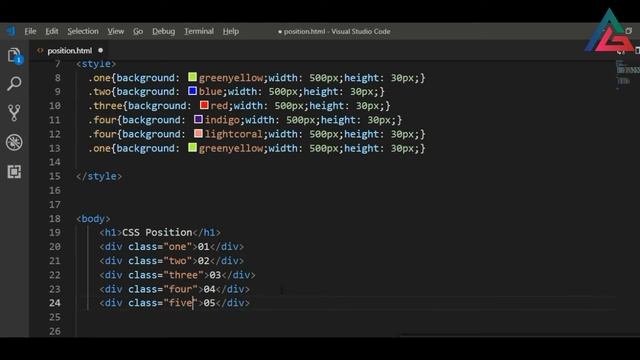
Task: Open the Debug menu
Action: [x=163, y=31]
